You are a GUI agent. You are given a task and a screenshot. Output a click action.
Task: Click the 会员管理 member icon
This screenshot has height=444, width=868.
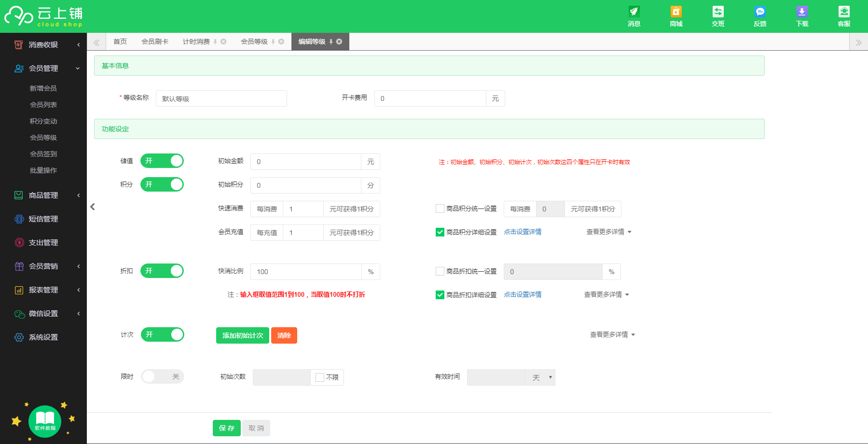click(x=19, y=69)
